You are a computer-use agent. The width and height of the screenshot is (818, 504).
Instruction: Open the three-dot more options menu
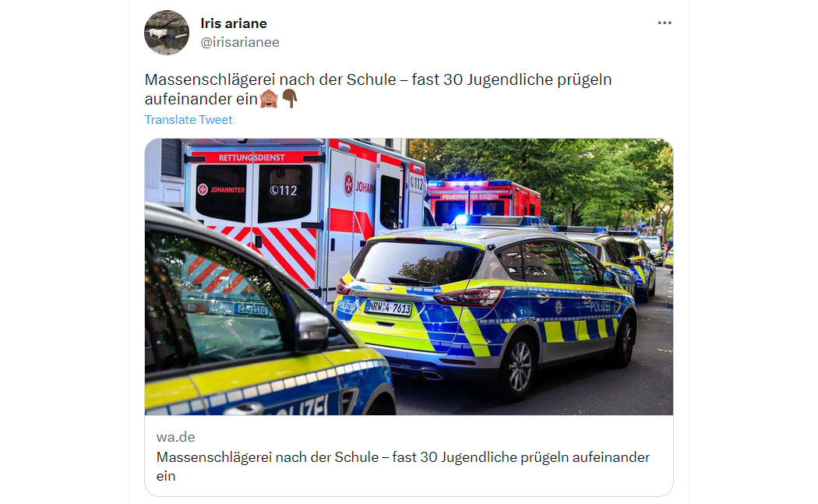664,23
